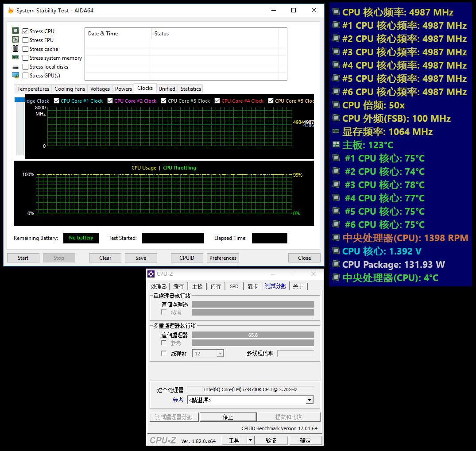
Task: Open the Preferences button
Action: [223, 258]
